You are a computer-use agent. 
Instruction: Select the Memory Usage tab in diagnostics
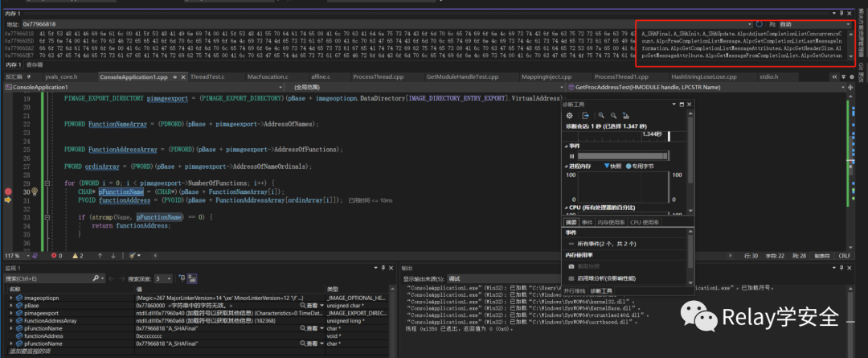tap(611, 222)
